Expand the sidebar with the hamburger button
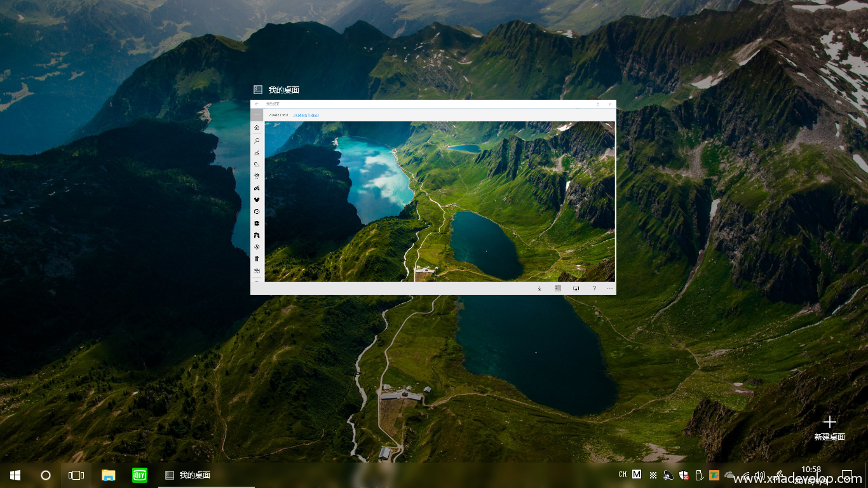This screenshot has width=868, height=488. point(257,115)
